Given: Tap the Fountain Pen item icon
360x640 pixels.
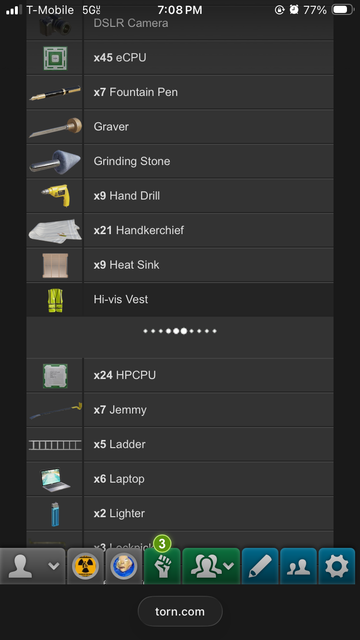Looking at the screenshot, I should [55, 93].
